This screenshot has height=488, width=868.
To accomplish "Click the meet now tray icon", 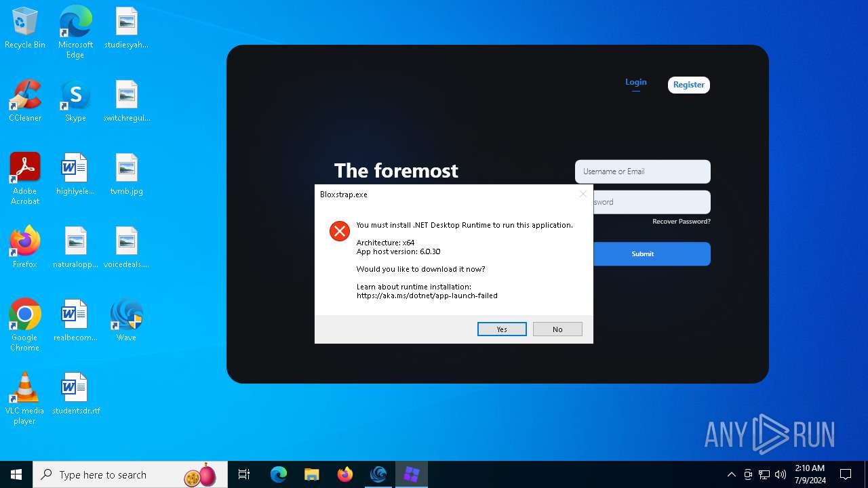I will [x=748, y=474].
